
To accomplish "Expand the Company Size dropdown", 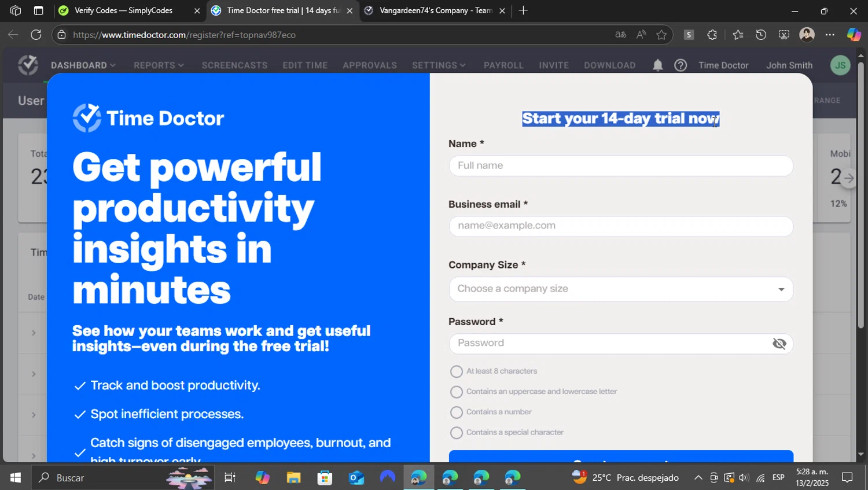I will point(621,289).
